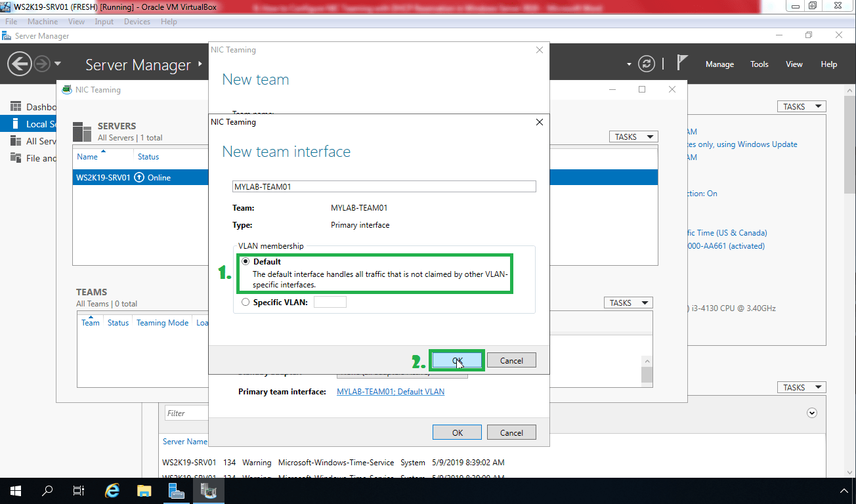This screenshot has width=856, height=504.
Task: Open the File and Storage sidebar icon
Action: click(15, 158)
